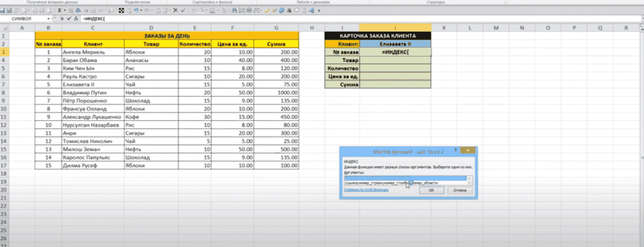Click the КАРТОЧКА ЗАКАЗА КЛИЕНТА header cell

(378, 36)
